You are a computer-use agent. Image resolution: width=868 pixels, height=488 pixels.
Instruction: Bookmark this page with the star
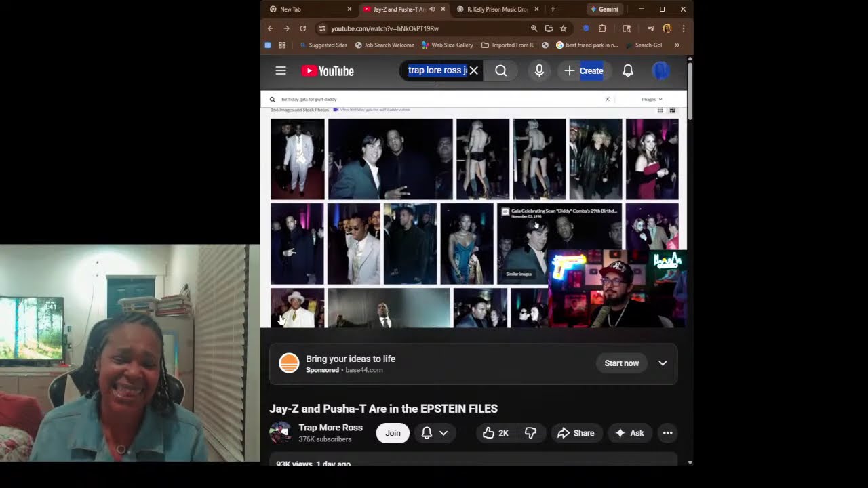[564, 28]
